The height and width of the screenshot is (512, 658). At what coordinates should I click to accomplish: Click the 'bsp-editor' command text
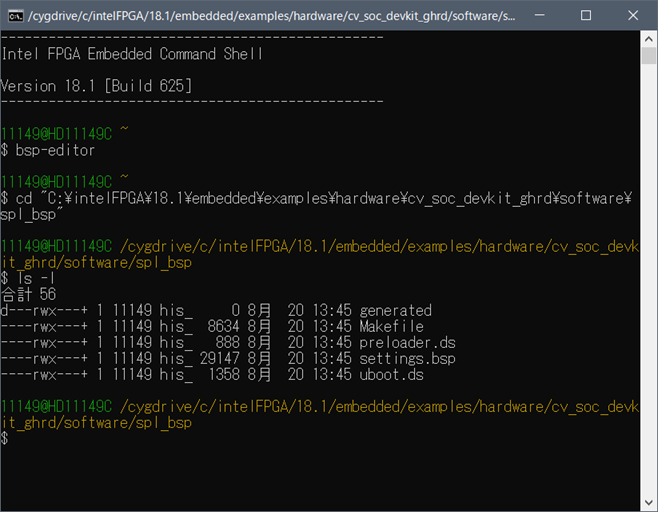click(55, 150)
